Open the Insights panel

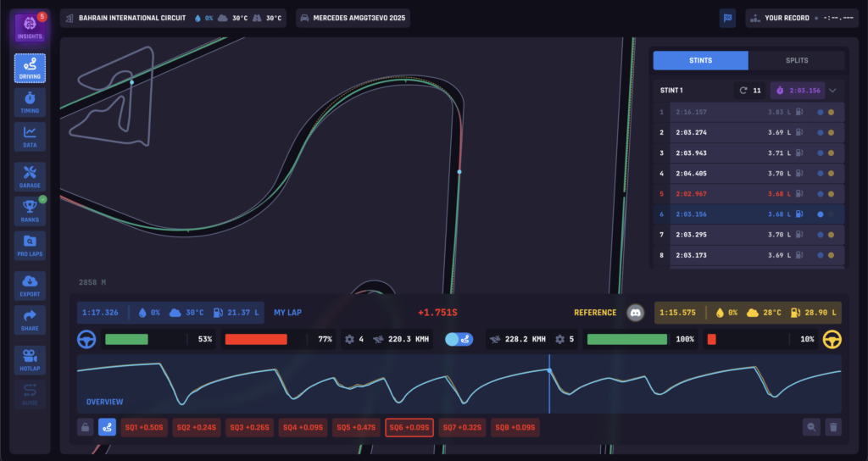pyautogui.click(x=30, y=26)
